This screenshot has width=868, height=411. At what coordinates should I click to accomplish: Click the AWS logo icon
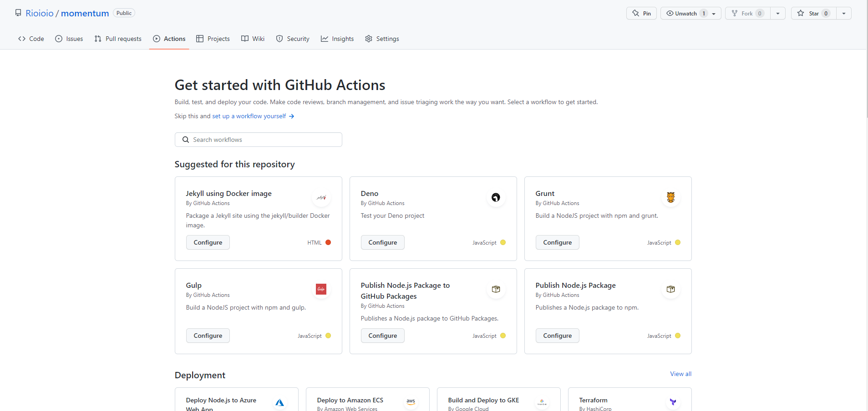pos(411,402)
